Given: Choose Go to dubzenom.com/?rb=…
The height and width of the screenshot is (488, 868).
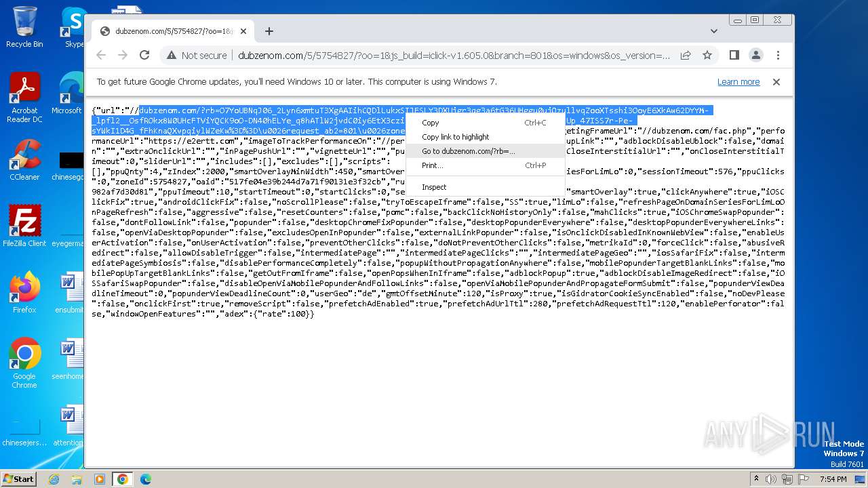Looking at the screenshot, I should coord(485,151).
